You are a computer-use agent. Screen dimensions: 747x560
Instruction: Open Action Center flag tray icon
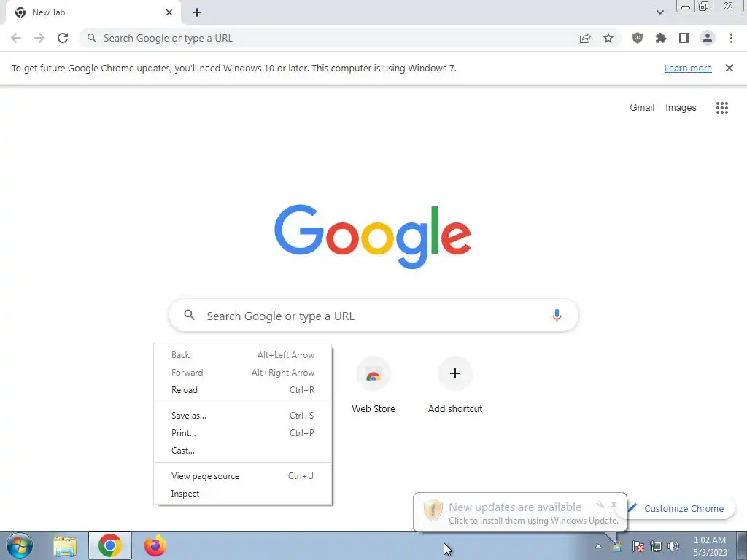coord(638,546)
